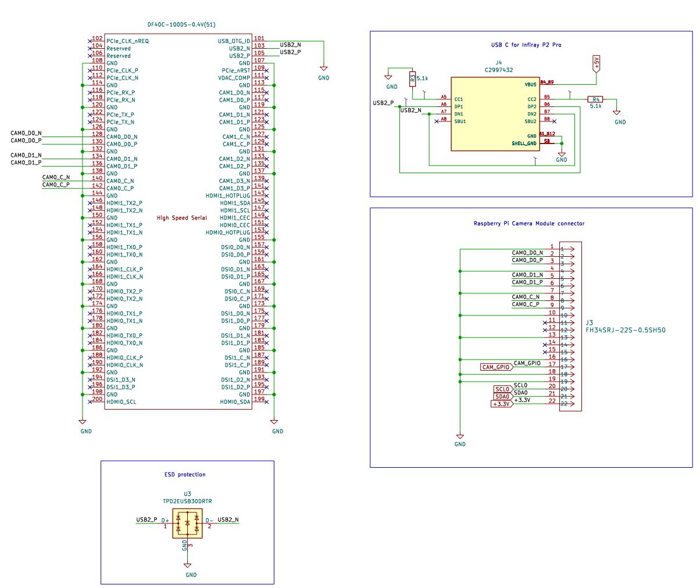Click the "ESD protection" title text
This screenshot has height=588, width=700.
(x=185, y=475)
